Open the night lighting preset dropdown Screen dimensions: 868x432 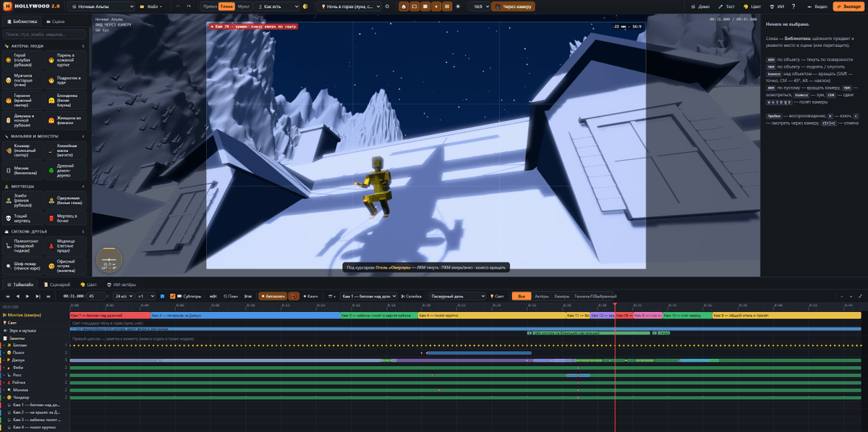[350, 7]
